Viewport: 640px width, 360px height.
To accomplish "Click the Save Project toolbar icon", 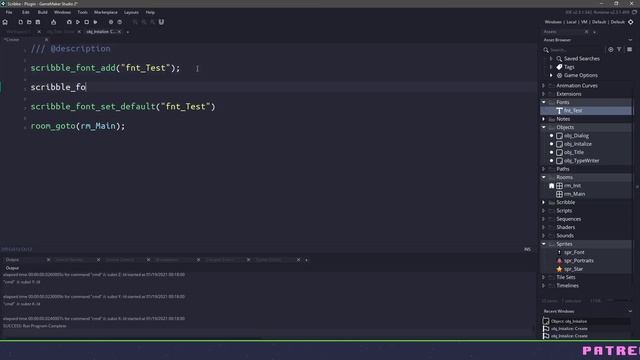I will (x=38, y=22).
